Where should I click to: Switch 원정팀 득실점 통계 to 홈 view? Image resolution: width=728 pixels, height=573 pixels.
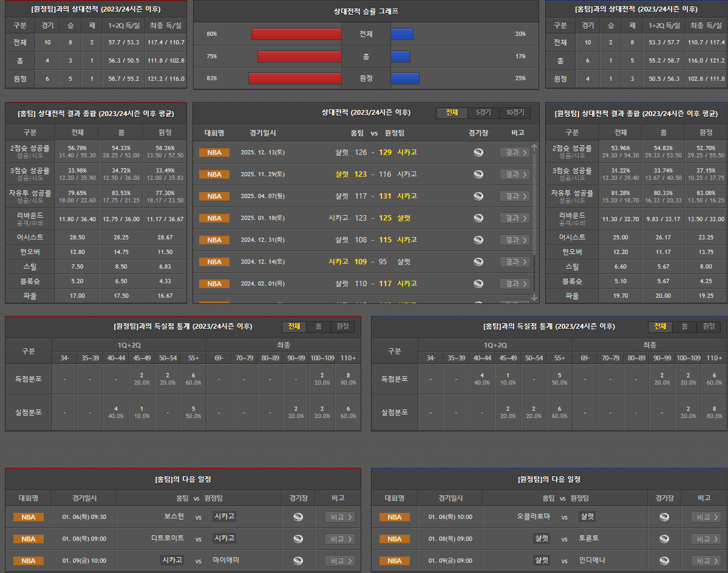(x=318, y=327)
